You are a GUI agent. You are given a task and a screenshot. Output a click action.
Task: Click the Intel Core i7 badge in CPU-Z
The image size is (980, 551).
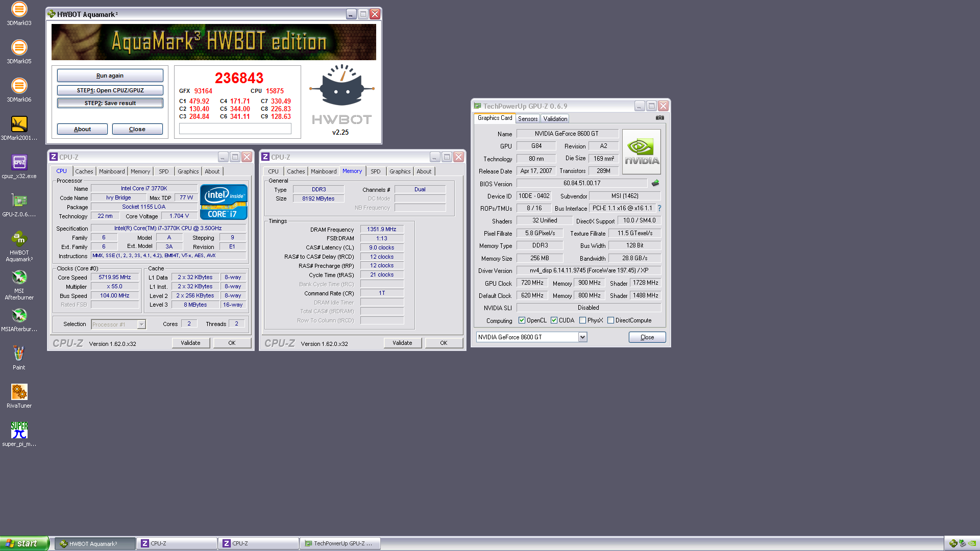click(x=224, y=202)
